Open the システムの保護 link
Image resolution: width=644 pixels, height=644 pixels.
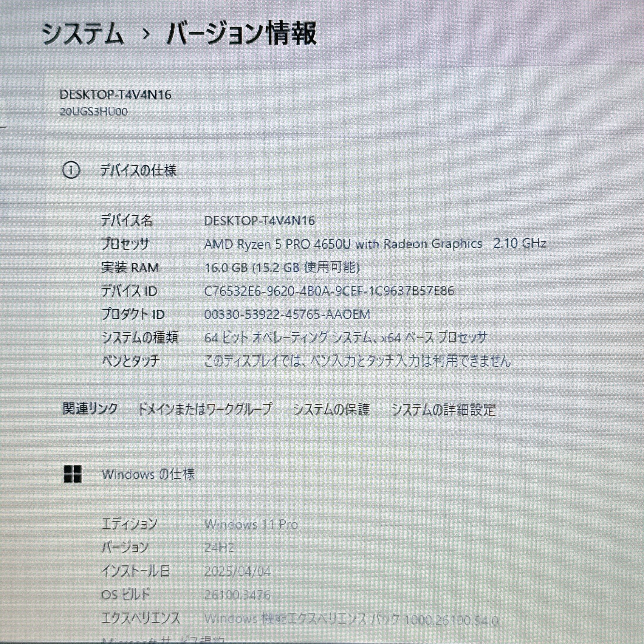tap(331, 409)
